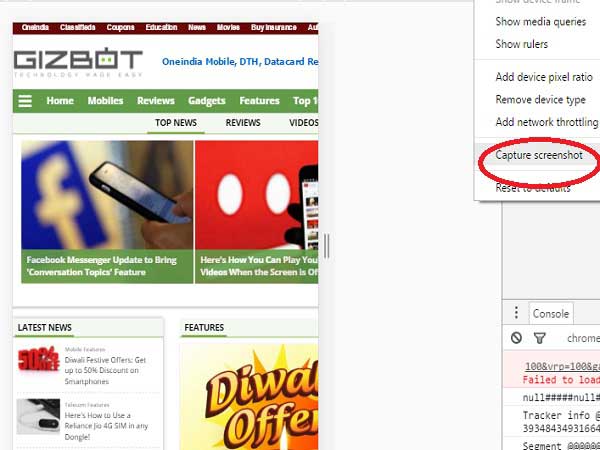
Task: Click the Diwali Offer banner image
Action: 249,397
